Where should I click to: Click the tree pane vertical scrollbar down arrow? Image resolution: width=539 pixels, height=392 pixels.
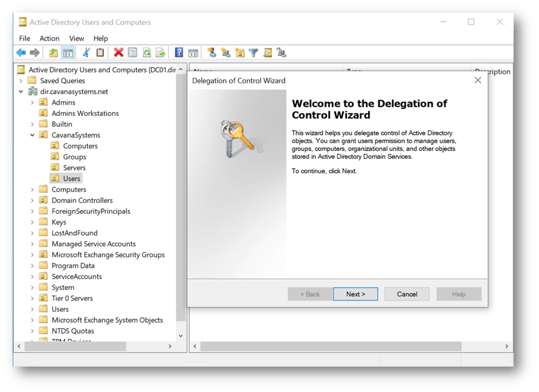click(180, 336)
